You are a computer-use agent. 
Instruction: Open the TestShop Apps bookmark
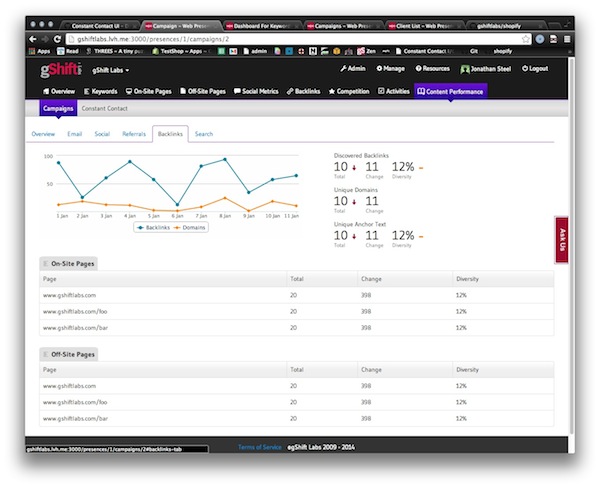[x=181, y=51]
